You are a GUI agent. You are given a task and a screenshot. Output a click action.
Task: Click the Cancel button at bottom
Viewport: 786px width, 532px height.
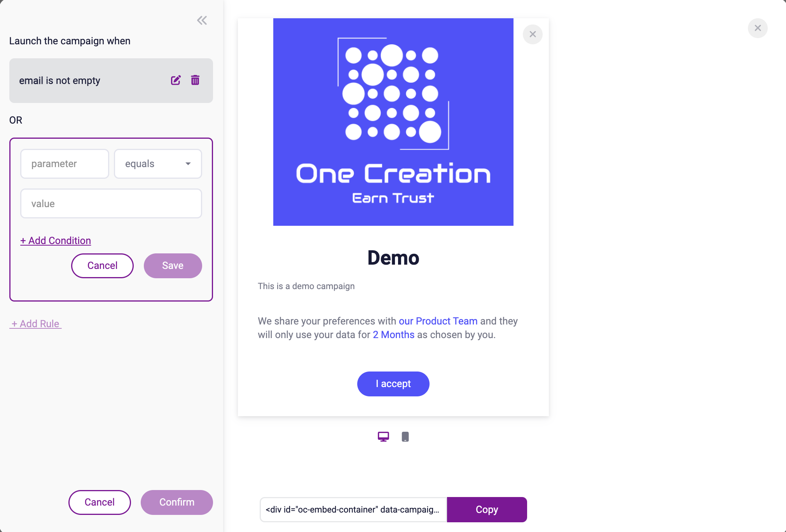[x=100, y=502]
